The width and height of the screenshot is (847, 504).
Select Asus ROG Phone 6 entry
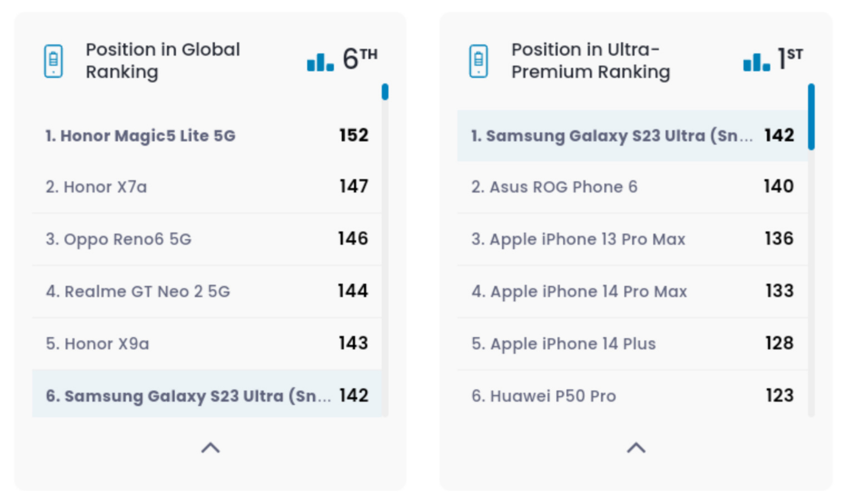pyautogui.click(x=554, y=187)
